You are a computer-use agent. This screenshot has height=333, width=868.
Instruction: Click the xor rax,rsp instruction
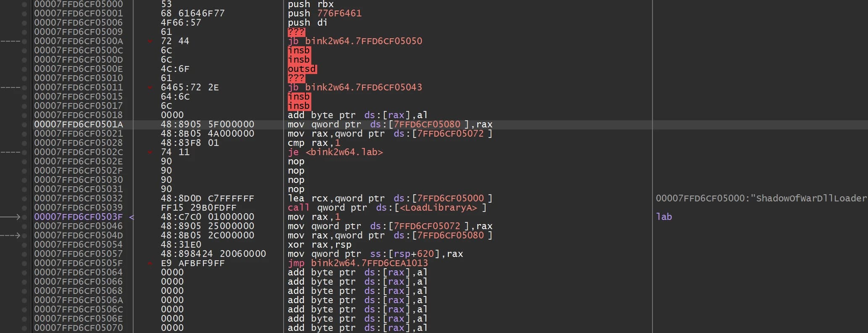point(319,245)
